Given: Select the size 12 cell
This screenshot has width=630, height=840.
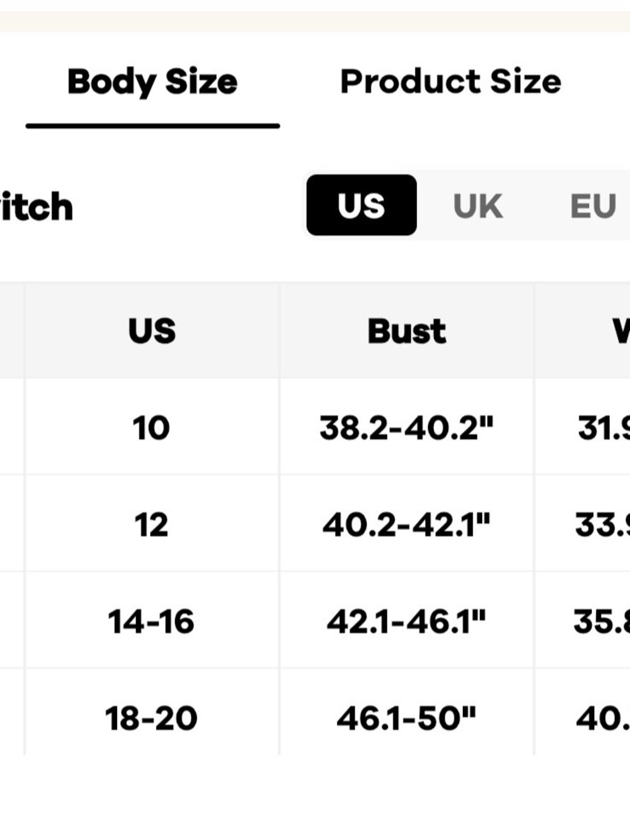Looking at the screenshot, I should click(151, 524).
